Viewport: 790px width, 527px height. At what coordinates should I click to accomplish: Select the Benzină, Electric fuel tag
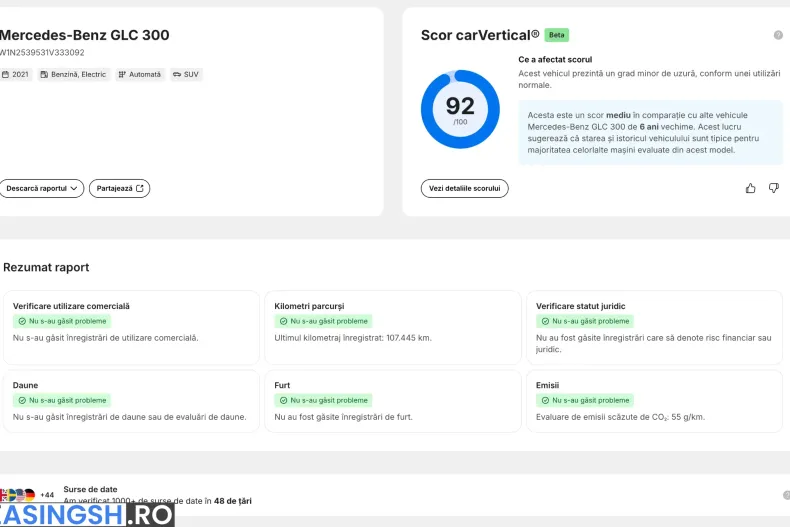pos(74,74)
